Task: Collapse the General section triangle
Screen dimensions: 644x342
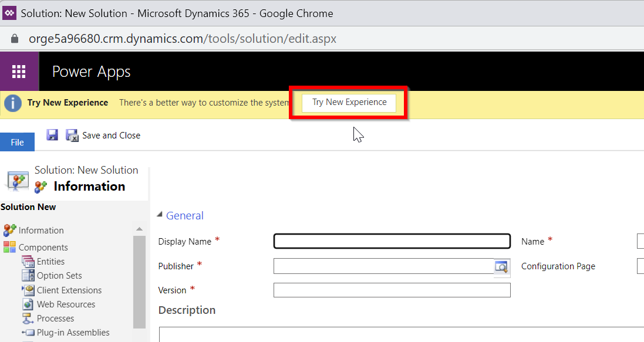Action: [x=160, y=214]
